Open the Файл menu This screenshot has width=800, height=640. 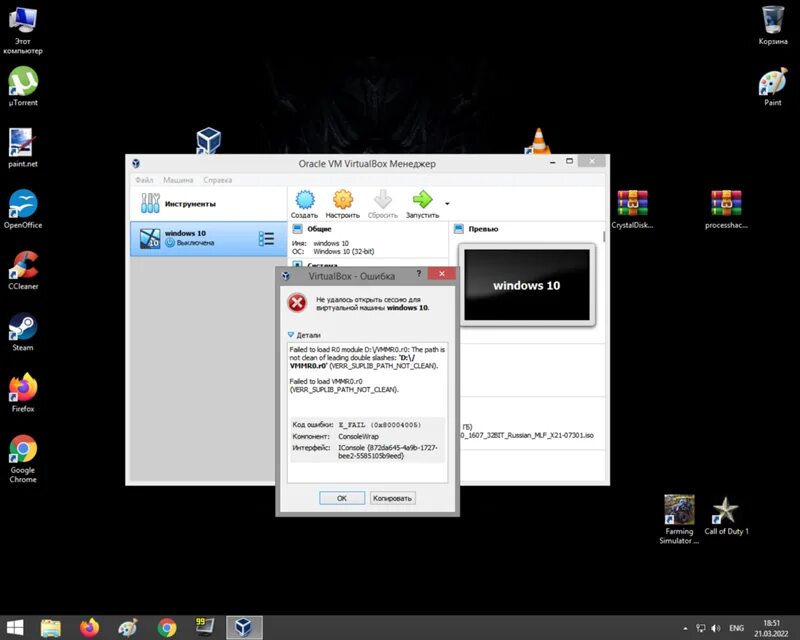pos(144,180)
